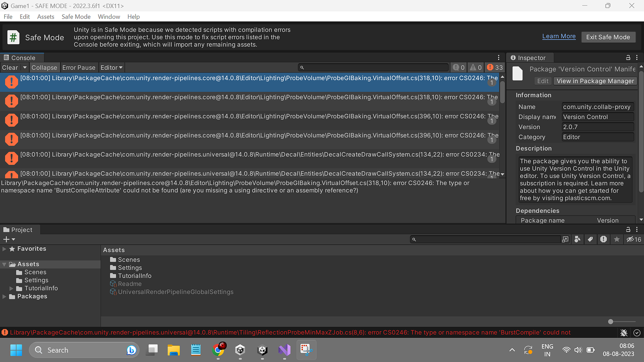This screenshot has height=362, width=644.
Task: Open the Editor dropdown in Console toolbar
Action: click(x=111, y=67)
